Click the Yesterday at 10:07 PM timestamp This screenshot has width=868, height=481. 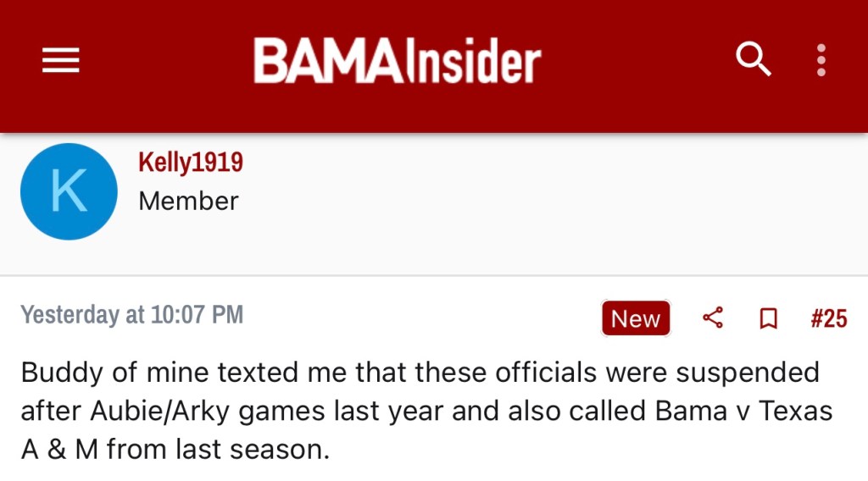[x=132, y=315]
